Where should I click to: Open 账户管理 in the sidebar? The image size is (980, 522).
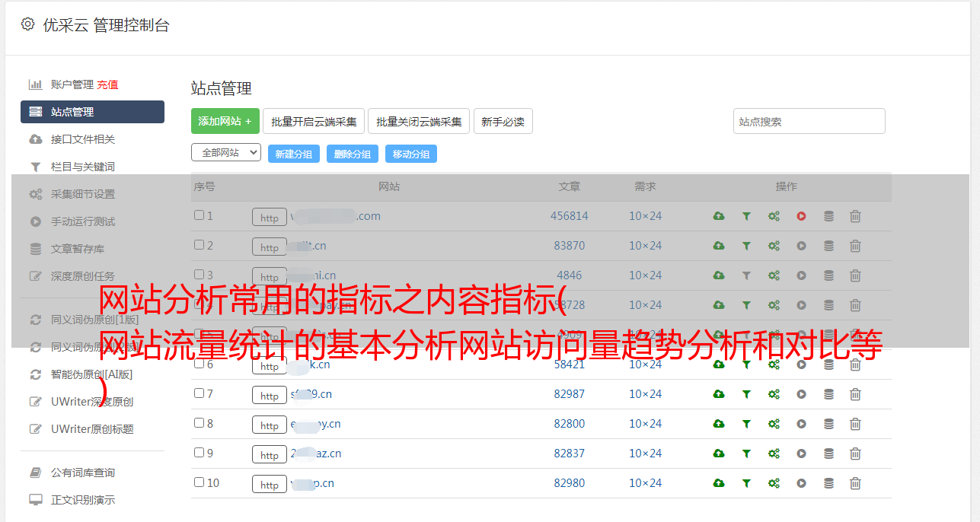coord(72,84)
